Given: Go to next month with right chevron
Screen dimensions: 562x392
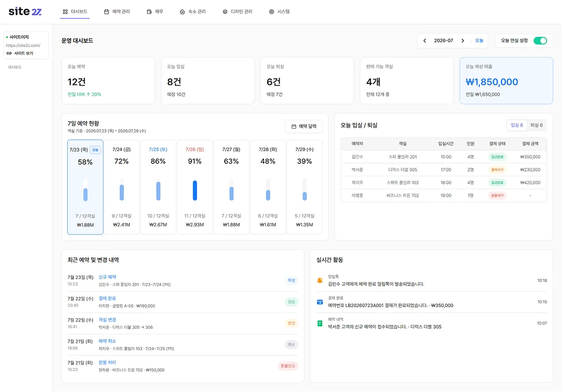Looking at the screenshot, I should click(462, 41).
